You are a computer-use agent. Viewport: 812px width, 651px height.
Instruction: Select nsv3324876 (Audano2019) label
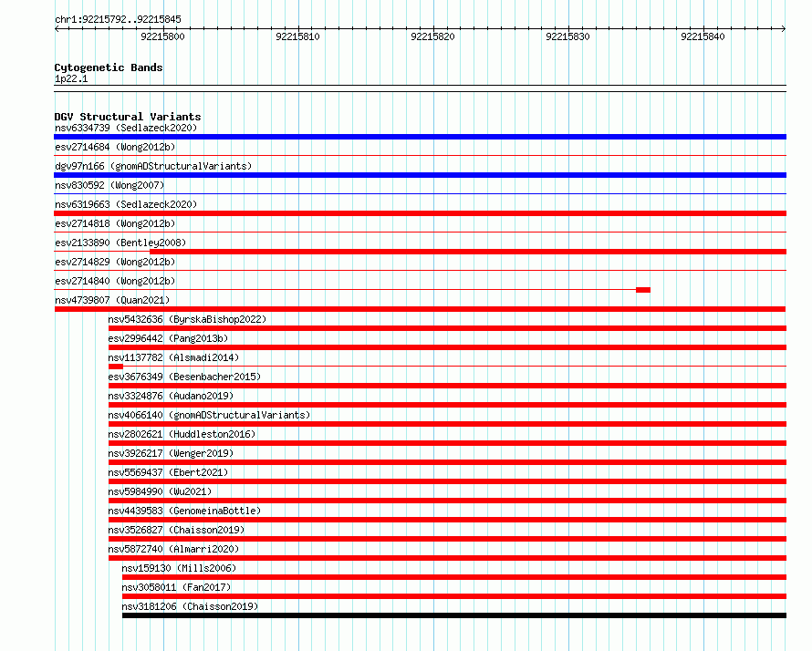(171, 396)
